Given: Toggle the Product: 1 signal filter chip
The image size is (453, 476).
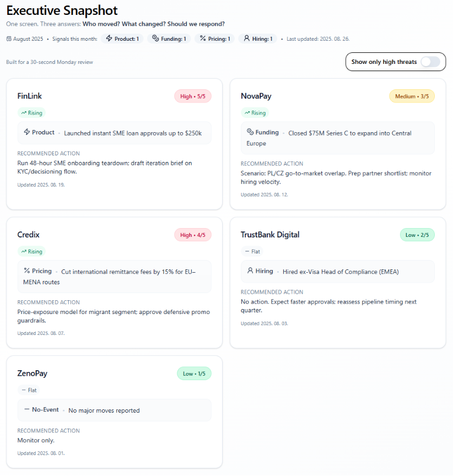Looking at the screenshot, I should 122,39.
